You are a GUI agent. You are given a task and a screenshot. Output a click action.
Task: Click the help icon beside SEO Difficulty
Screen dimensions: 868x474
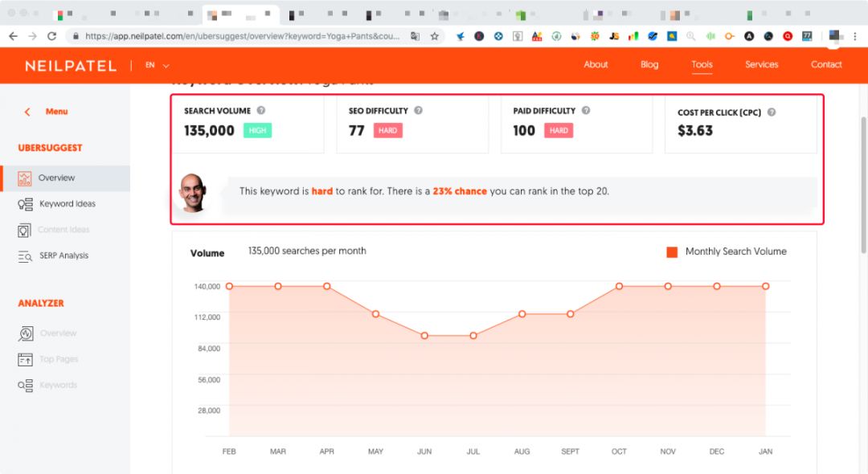coord(418,111)
